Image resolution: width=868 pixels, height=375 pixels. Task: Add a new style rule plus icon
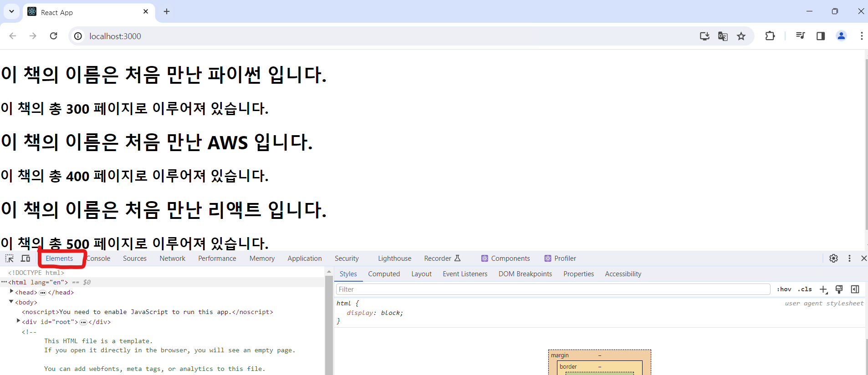tap(823, 289)
